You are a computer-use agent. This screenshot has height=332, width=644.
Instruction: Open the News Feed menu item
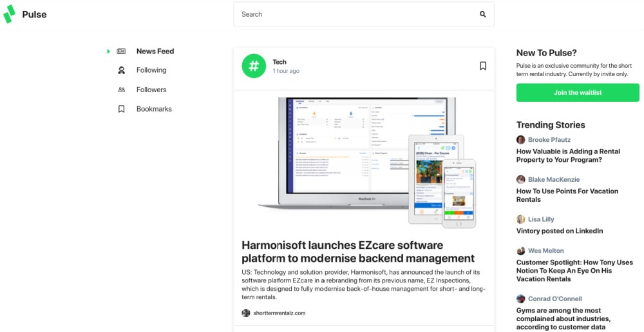pyautogui.click(x=155, y=52)
